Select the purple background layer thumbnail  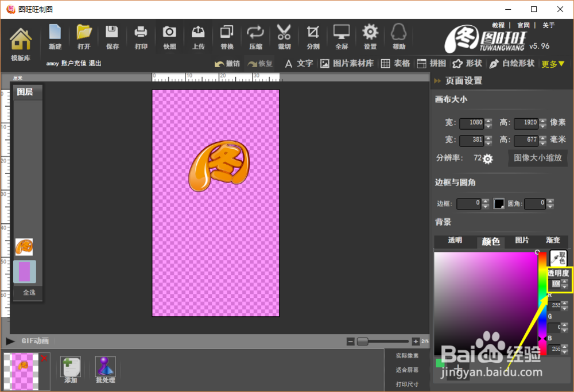click(25, 271)
